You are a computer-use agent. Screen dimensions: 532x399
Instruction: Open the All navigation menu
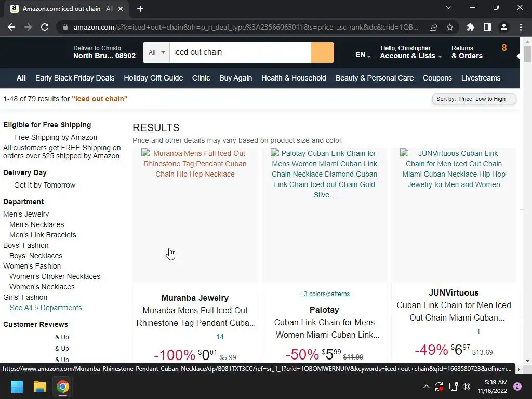pos(21,78)
